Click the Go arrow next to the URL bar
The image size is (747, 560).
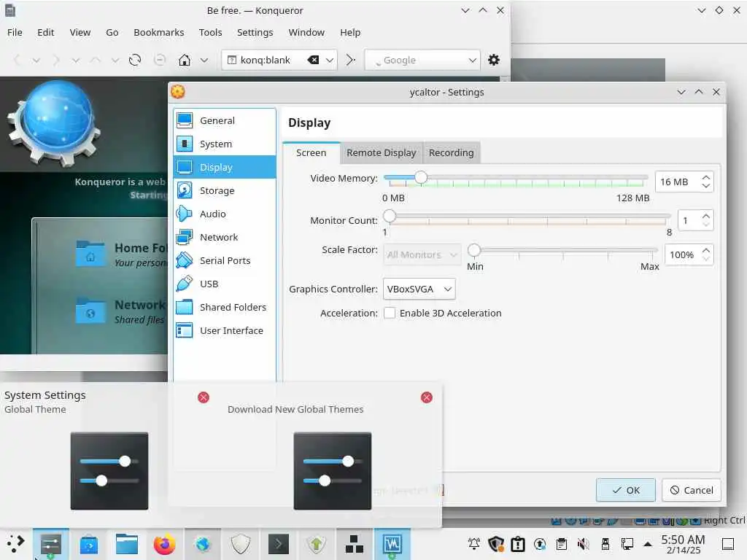pos(351,60)
